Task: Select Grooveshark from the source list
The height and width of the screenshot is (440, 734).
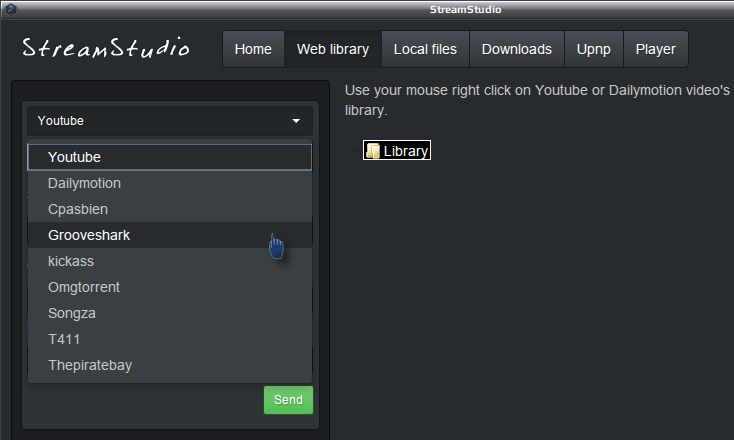Action: point(170,235)
